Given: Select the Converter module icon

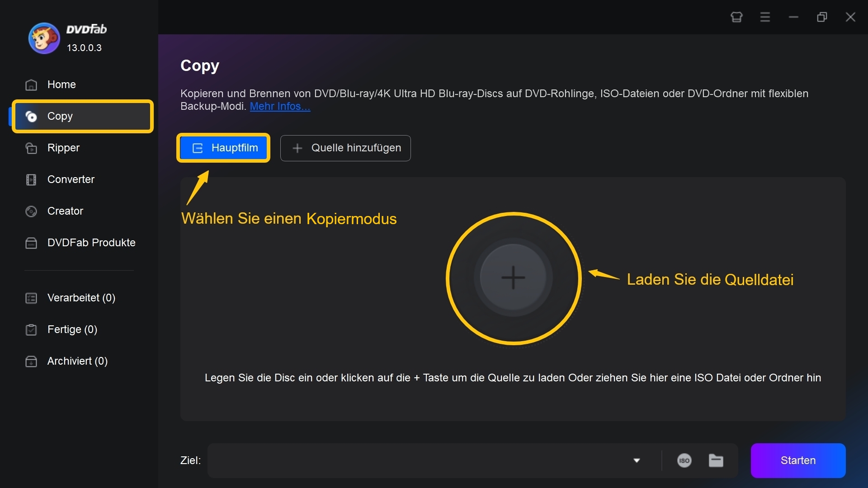Looking at the screenshot, I should (x=32, y=179).
